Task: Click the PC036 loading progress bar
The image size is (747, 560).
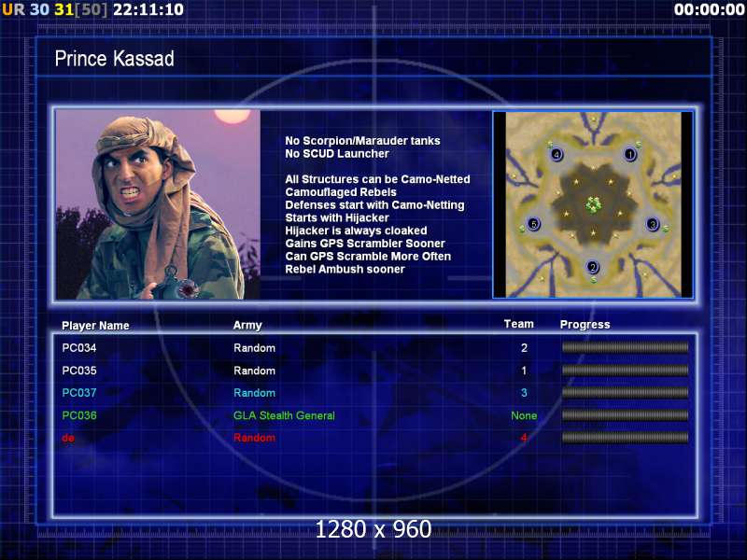Action: [x=625, y=414]
